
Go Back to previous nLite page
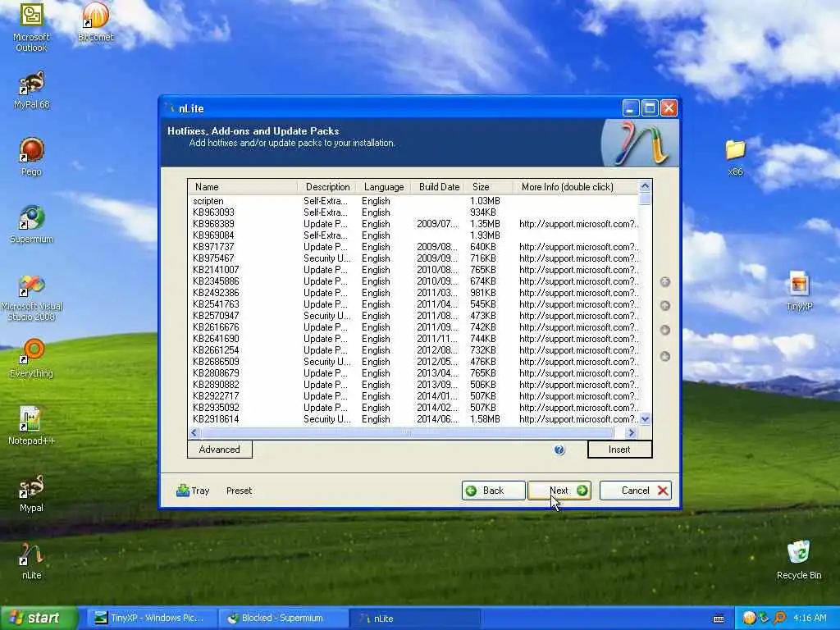point(493,491)
